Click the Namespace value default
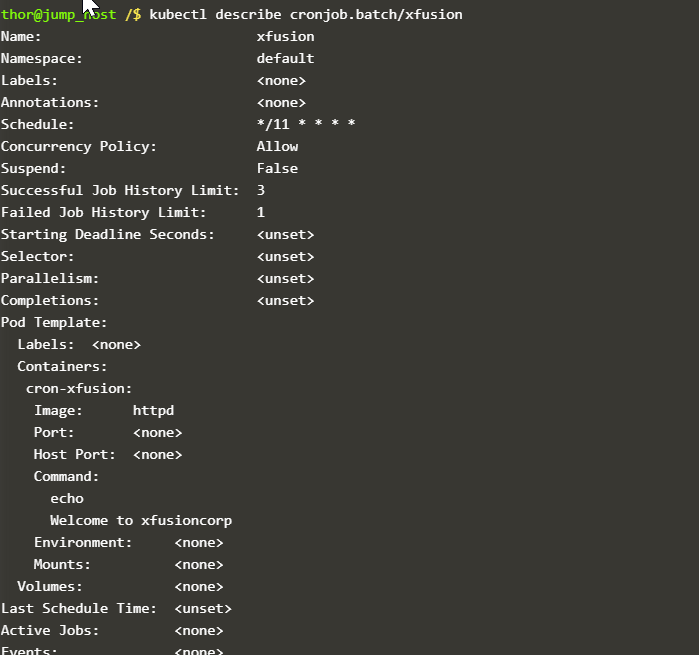This screenshot has width=699, height=655. tap(285, 59)
